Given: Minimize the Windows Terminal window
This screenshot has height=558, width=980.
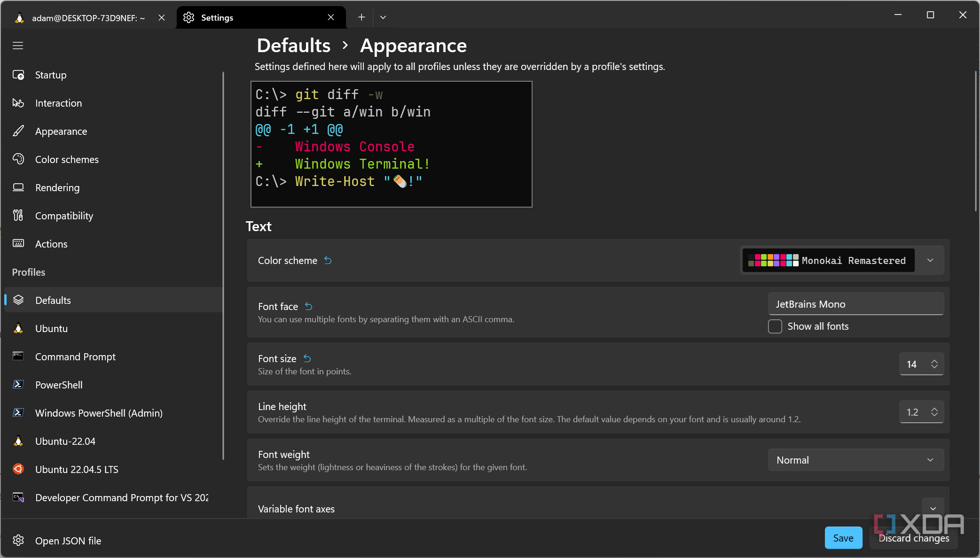Looking at the screenshot, I should (x=898, y=15).
